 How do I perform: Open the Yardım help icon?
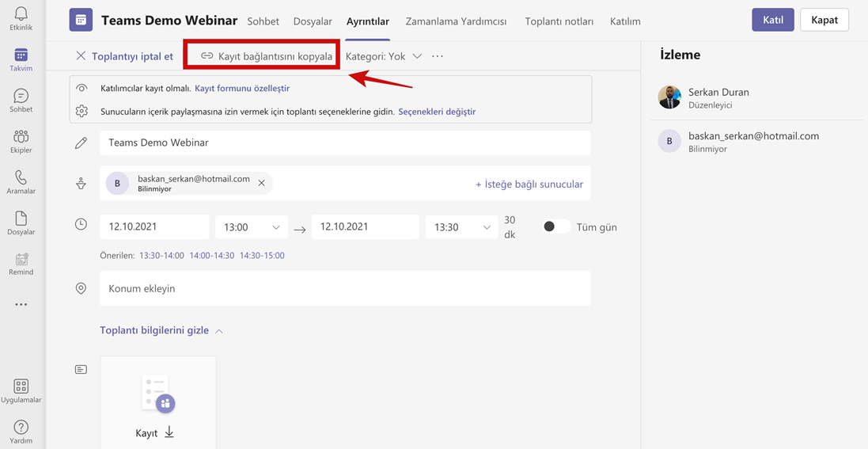click(x=21, y=428)
